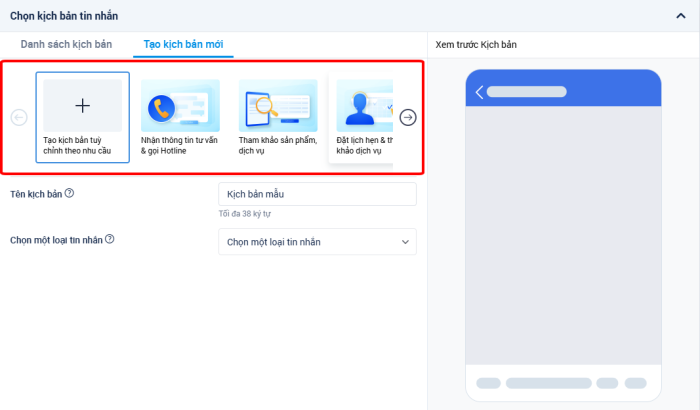Click the left carousel arrow beside the templates
Viewport: 700px width, 410px height.
19,118
